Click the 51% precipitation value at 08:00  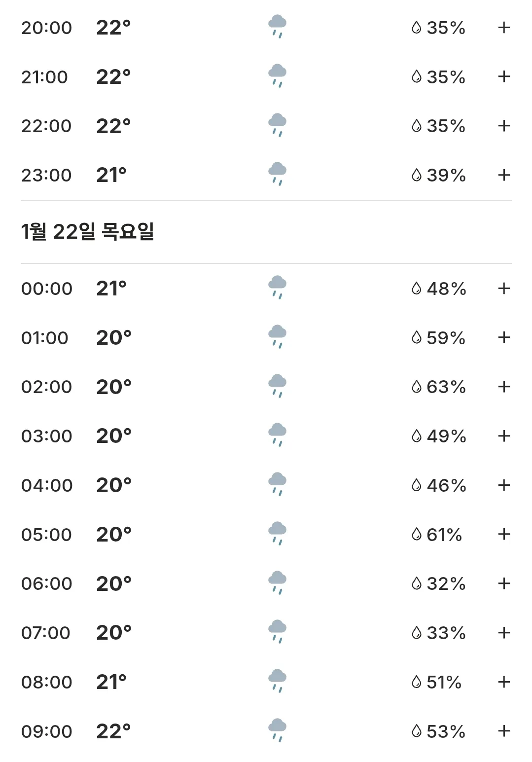pyautogui.click(x=444, y=682)
